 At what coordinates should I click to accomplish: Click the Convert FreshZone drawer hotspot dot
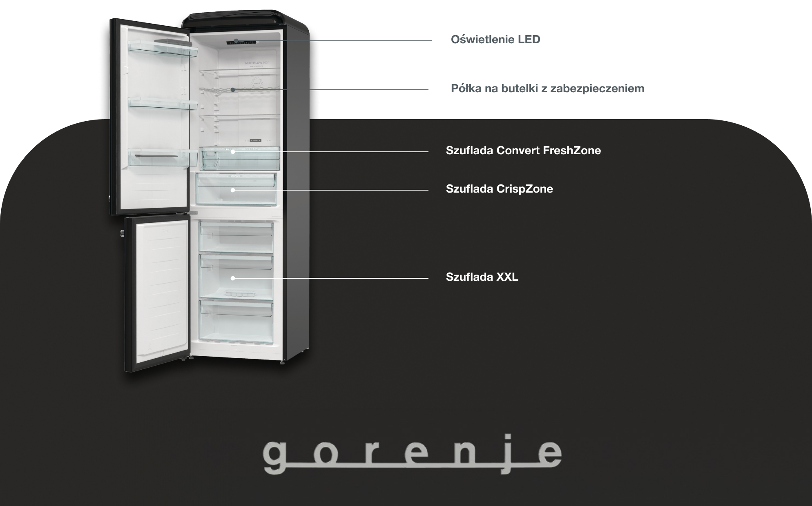232,152
